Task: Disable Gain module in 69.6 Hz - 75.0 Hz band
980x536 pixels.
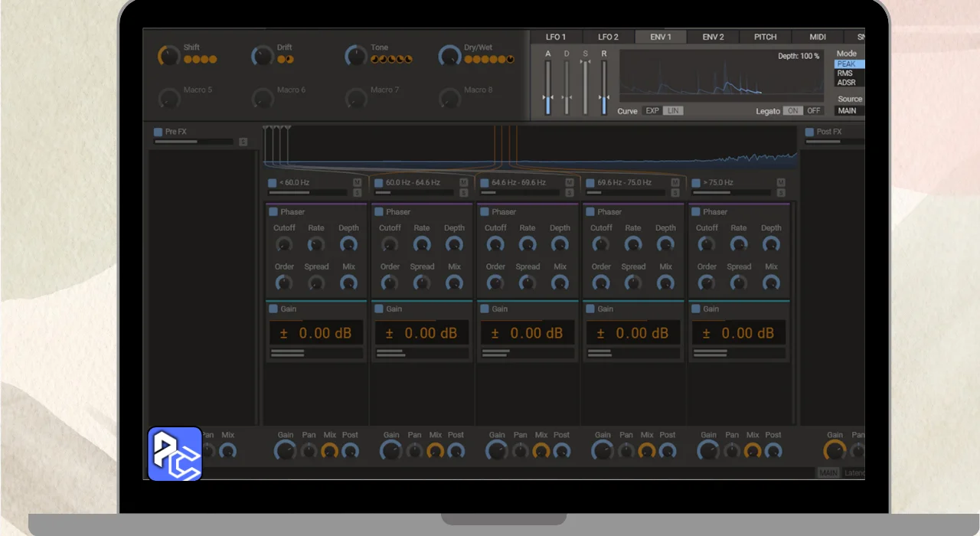Action: coord(590,309)
